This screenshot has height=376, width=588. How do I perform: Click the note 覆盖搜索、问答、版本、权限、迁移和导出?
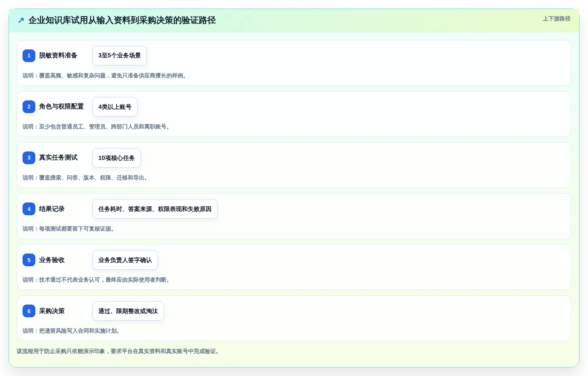[86, 178]
